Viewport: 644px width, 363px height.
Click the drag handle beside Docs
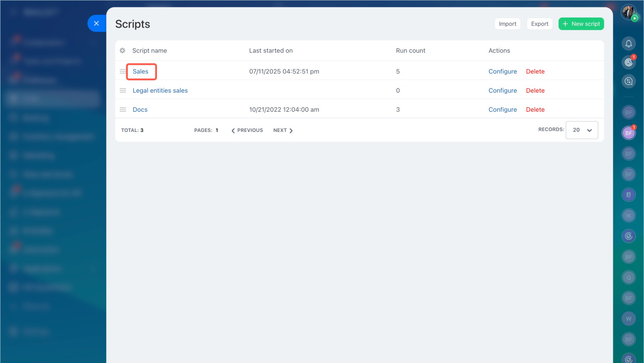(123, 110)
